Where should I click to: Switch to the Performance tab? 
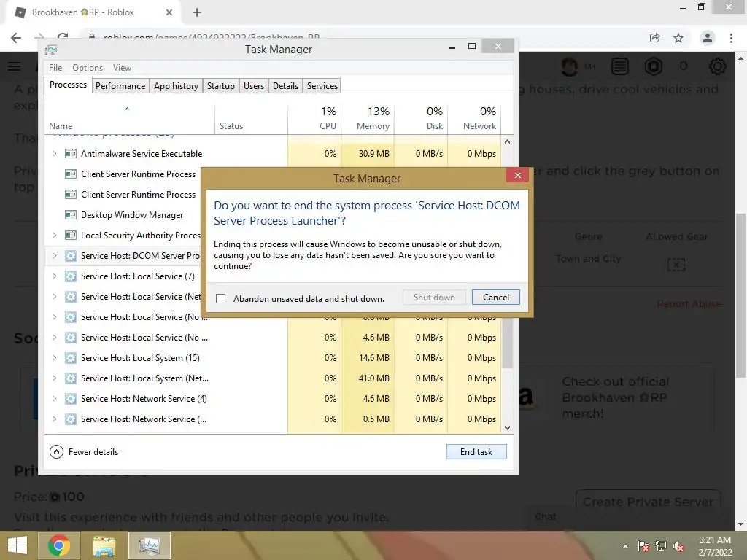tap(120, 86)
